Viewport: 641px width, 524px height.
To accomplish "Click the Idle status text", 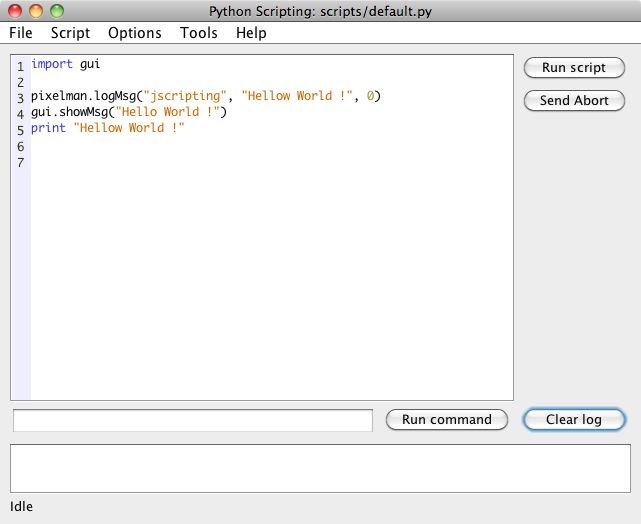I will tap(21, 506).
